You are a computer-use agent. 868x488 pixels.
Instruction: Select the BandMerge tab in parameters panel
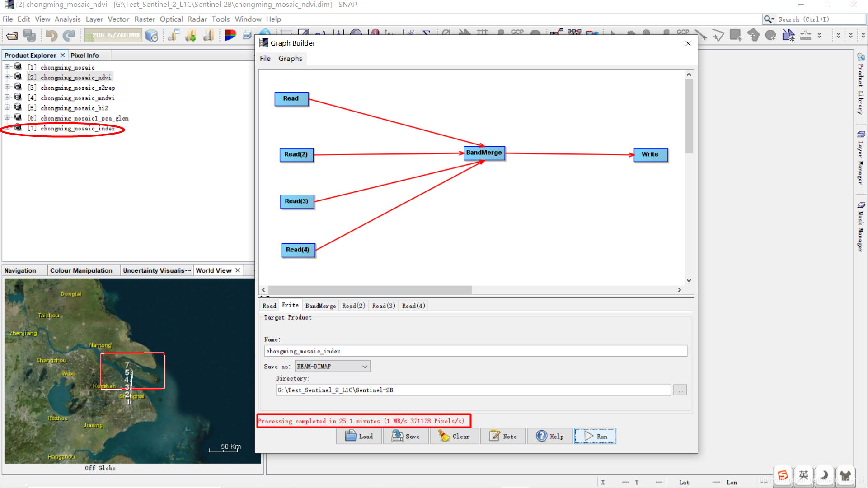click(320, 305)
